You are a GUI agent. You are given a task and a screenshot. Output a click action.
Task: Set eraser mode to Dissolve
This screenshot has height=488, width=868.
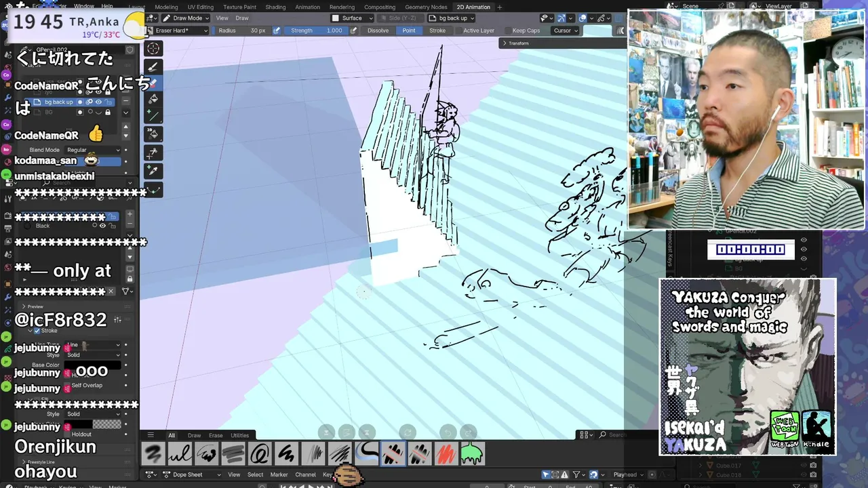378,30
